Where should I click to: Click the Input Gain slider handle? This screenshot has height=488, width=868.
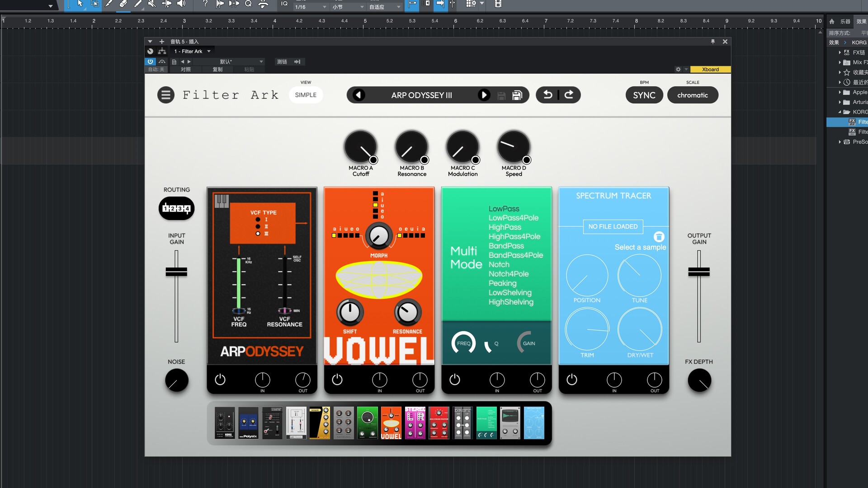tap(176, 272)
